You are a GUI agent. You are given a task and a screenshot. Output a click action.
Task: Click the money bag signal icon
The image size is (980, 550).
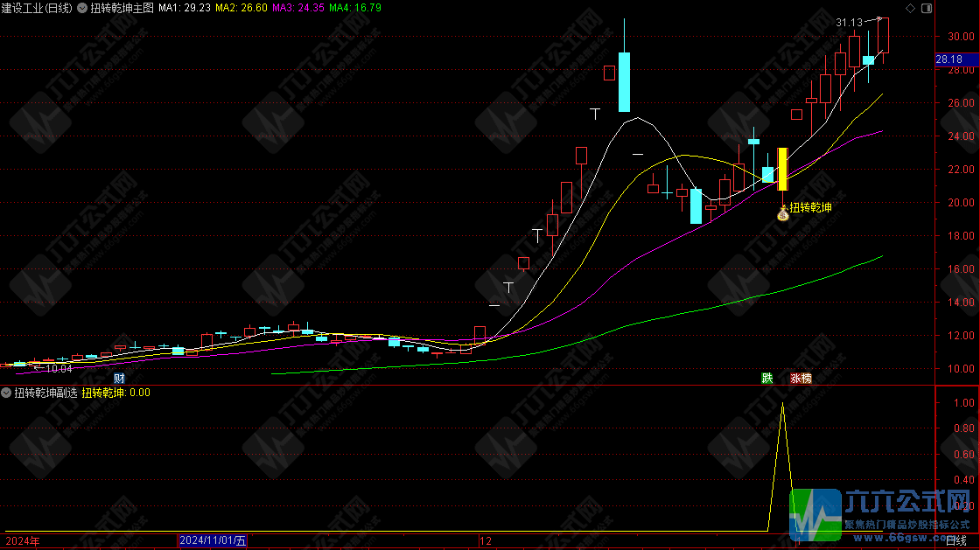click(782, 215)
